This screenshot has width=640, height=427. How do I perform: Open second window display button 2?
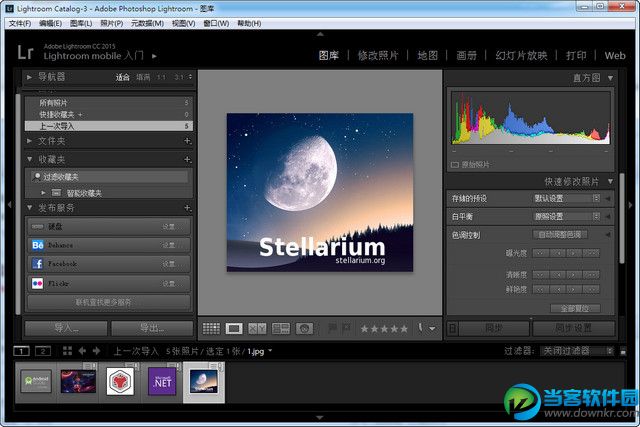[x=43, y=351]
